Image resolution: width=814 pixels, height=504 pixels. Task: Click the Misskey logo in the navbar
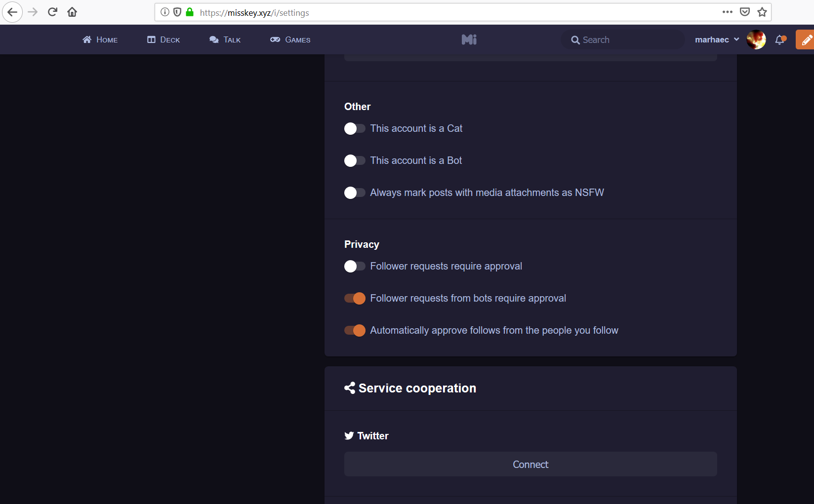point(468,39)
